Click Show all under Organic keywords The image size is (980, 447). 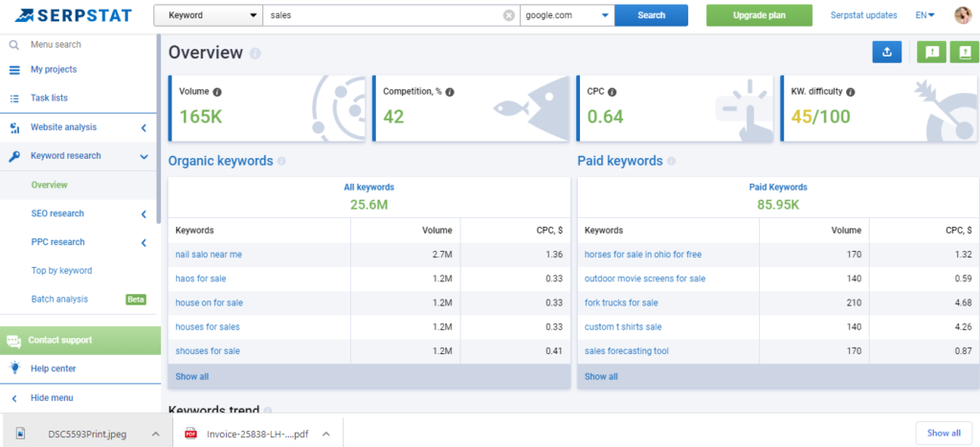192,377
